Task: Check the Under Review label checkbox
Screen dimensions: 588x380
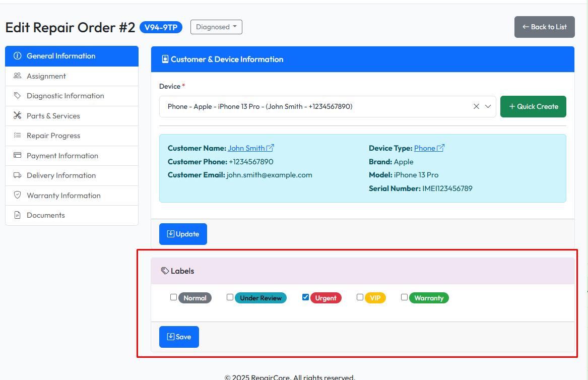Action: pyautogui.click(x=230, y=297)
